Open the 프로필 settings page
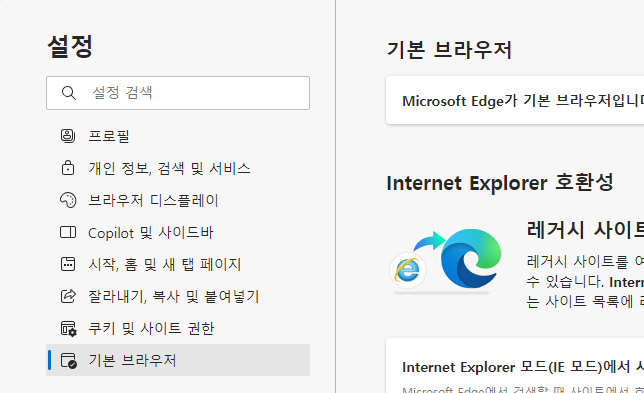Screen dimensions: 644x393 pyautogui.click(x=178, y=136)
